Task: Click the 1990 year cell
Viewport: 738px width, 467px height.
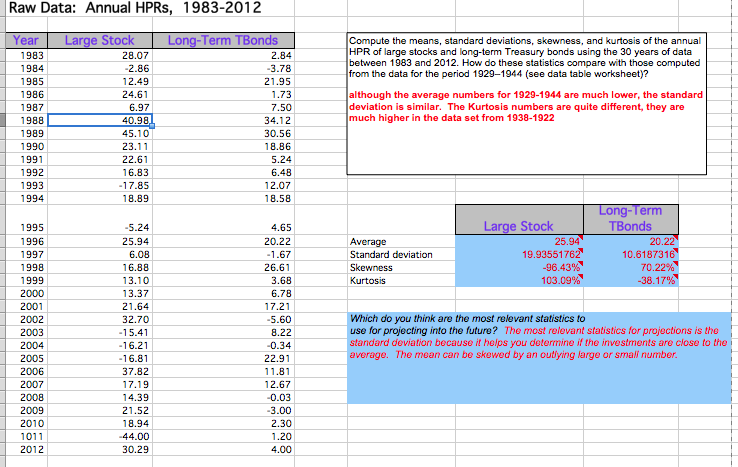Action: (x=26, y=147)
